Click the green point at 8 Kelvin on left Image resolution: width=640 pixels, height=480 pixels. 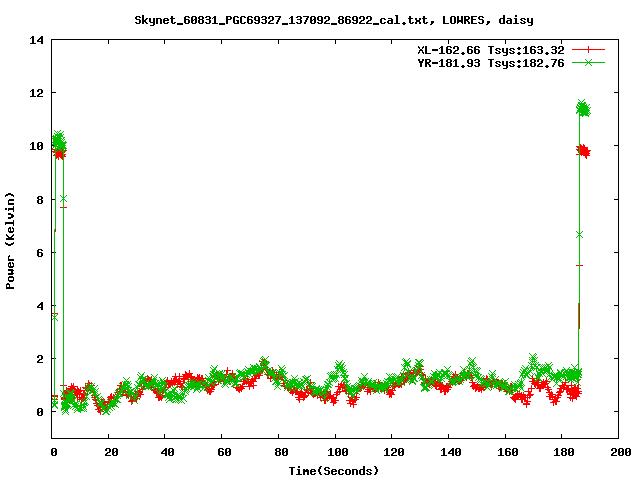pos(63,199)
